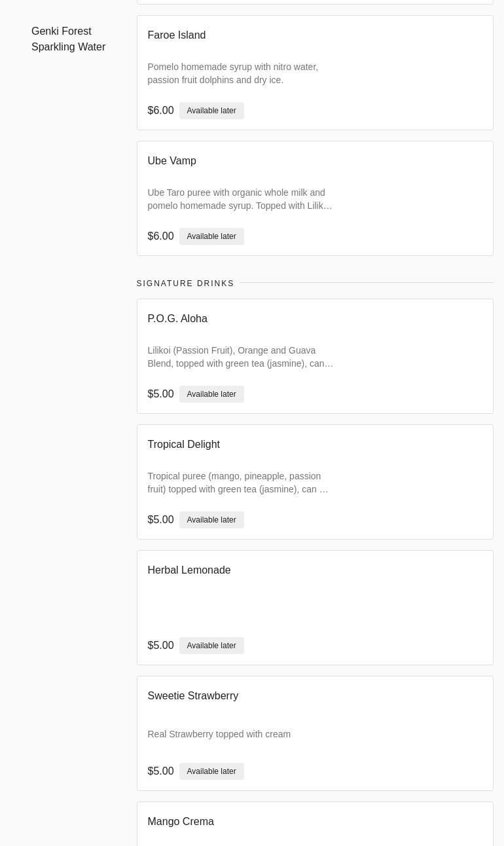Viewport: 504px width, 846px height.
Task: Click P.O.G. Aloha's Available later badge
Action: point(211,394)
